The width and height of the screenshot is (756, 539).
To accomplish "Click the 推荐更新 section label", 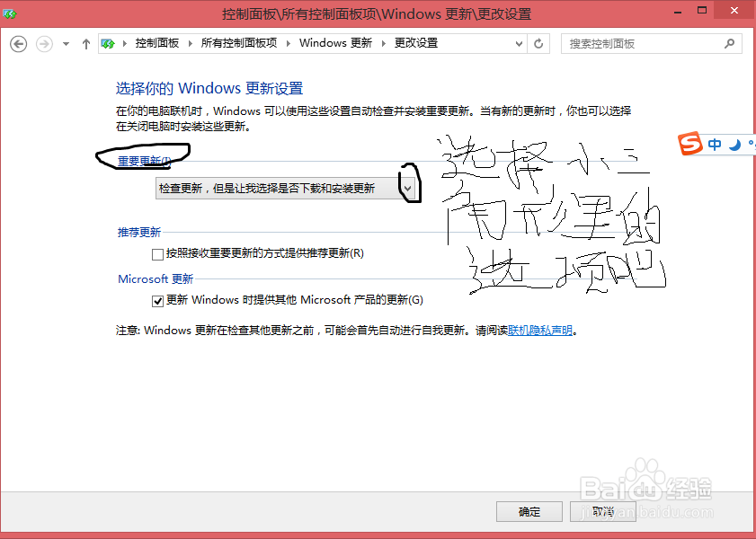I will pyautogui.click(x=138, y=232).
